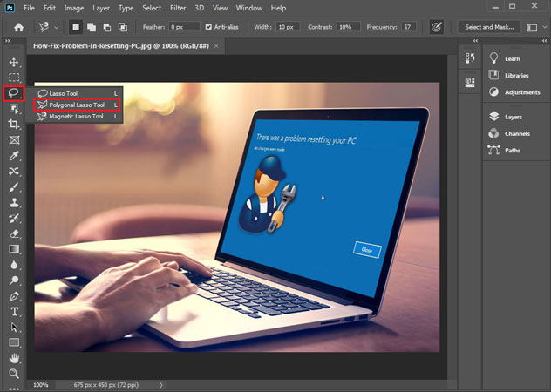Pick the Eyedropper tool

[14, 156]
